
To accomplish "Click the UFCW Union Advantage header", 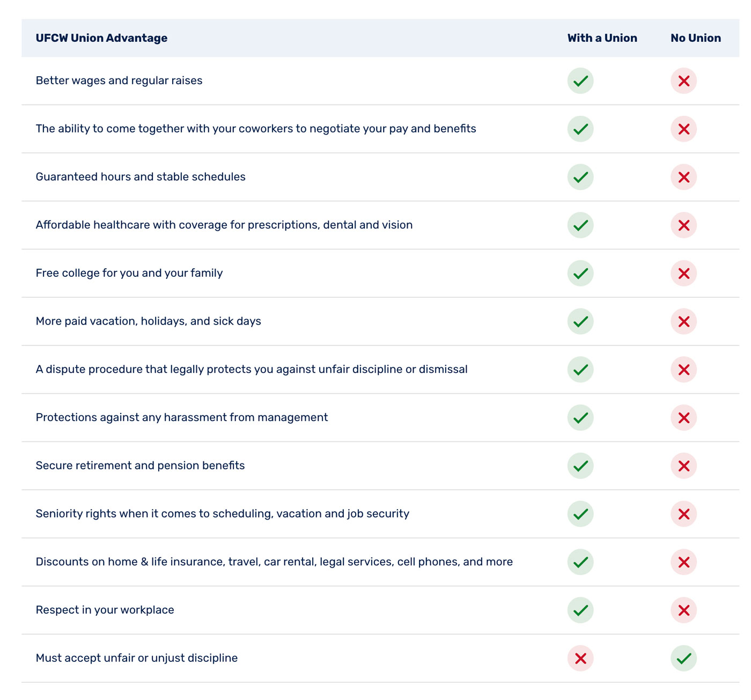I will click(101, 38).
